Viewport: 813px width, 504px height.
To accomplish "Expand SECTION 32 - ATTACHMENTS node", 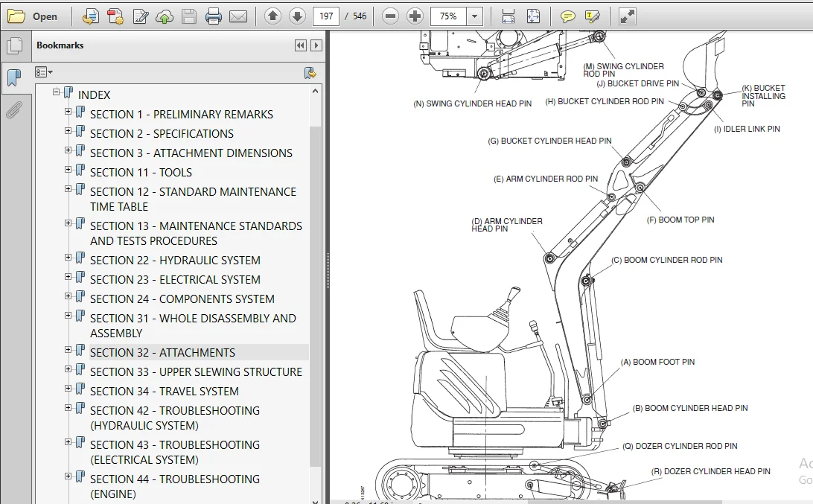I will (x=68, y=349).
